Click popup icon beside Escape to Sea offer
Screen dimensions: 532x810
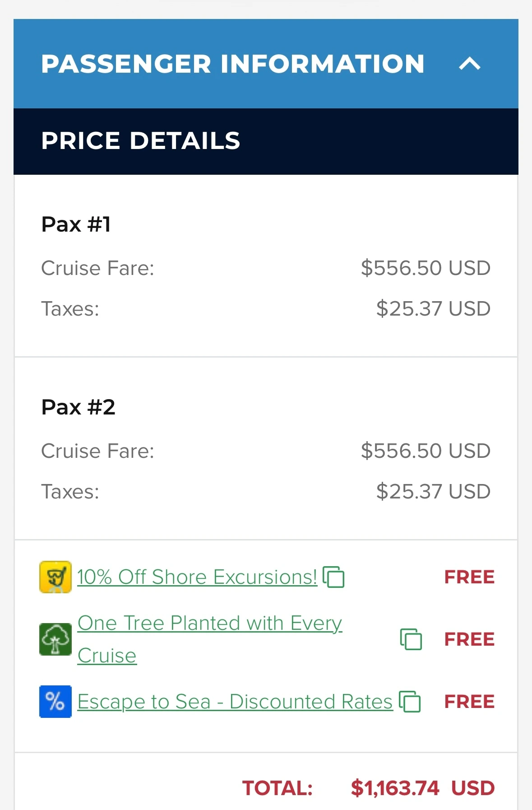tap(410, 702)
